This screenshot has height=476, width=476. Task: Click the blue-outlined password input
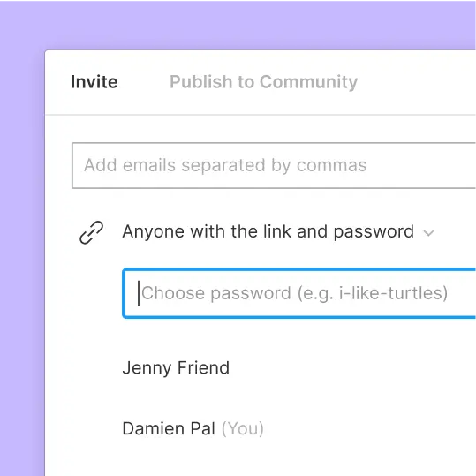299,293
